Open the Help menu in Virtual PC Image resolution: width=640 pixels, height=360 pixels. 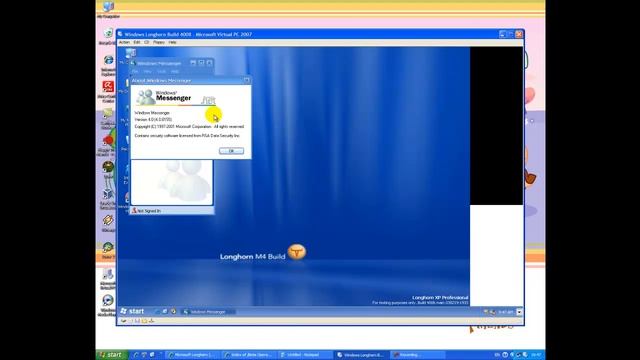[172, 42]
